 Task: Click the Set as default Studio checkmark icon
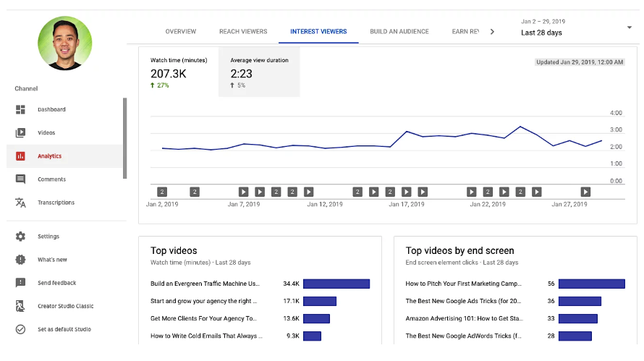[x=20, y=329]
